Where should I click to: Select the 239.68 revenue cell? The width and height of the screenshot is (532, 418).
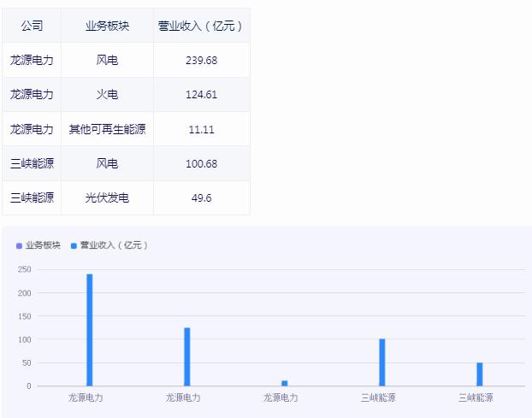coord(201,61)
